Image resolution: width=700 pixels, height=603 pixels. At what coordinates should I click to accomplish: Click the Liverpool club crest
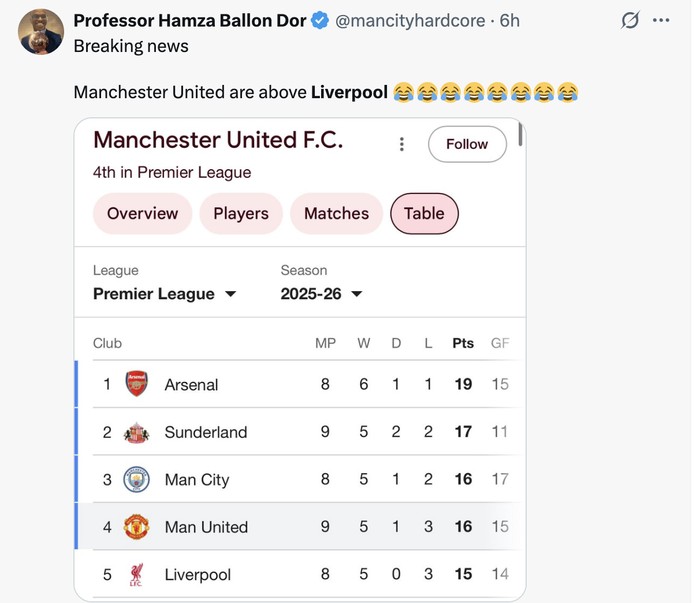click(x=136, y=575)
